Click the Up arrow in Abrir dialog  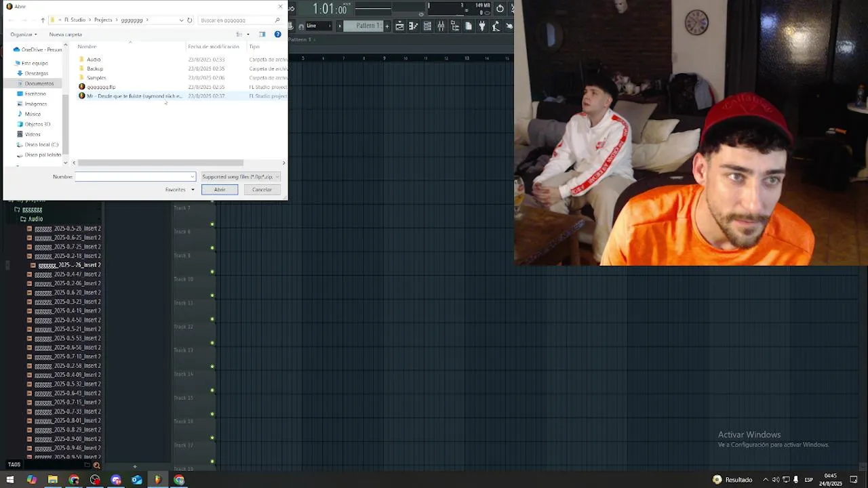click(43, 20)
